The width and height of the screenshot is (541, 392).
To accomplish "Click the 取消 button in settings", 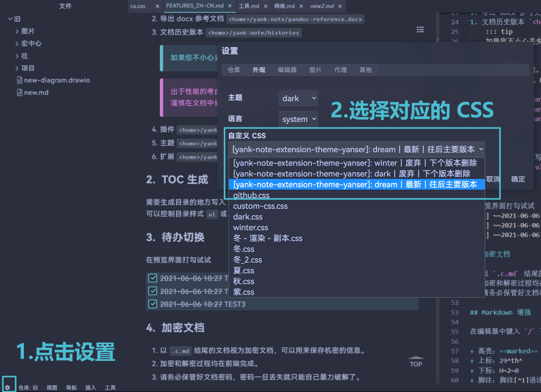I will 493,179.
